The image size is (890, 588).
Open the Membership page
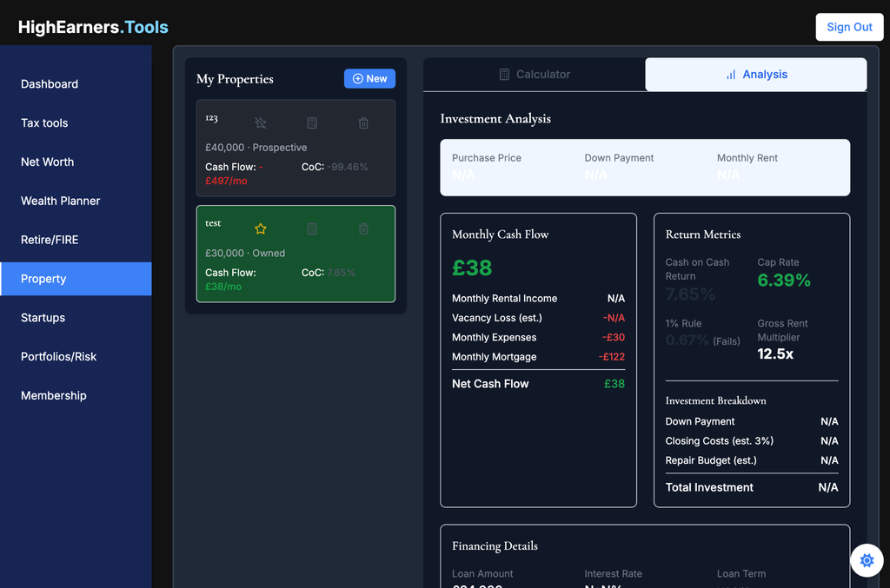pos(54,396)
